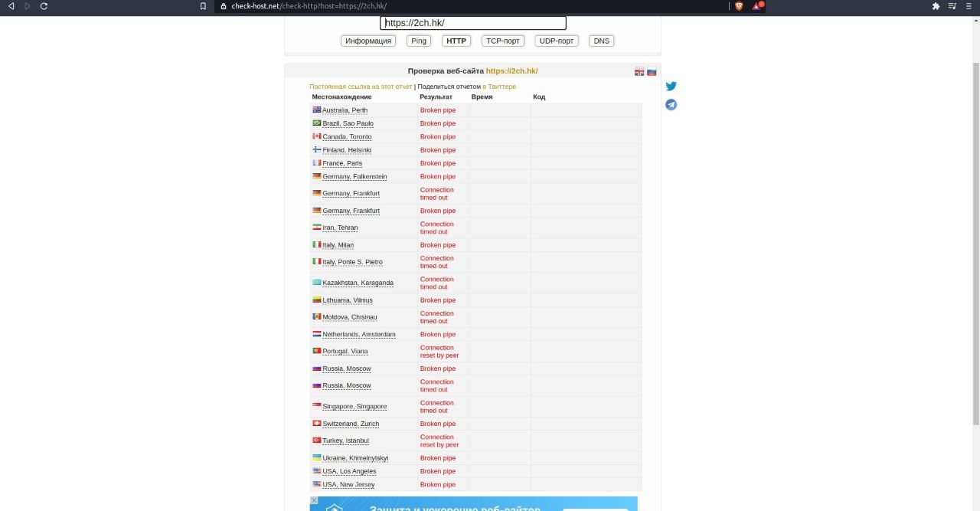This screenshot has width=980, height=511.
Task: Select the Ping check tab
Action: coord(419,41)
